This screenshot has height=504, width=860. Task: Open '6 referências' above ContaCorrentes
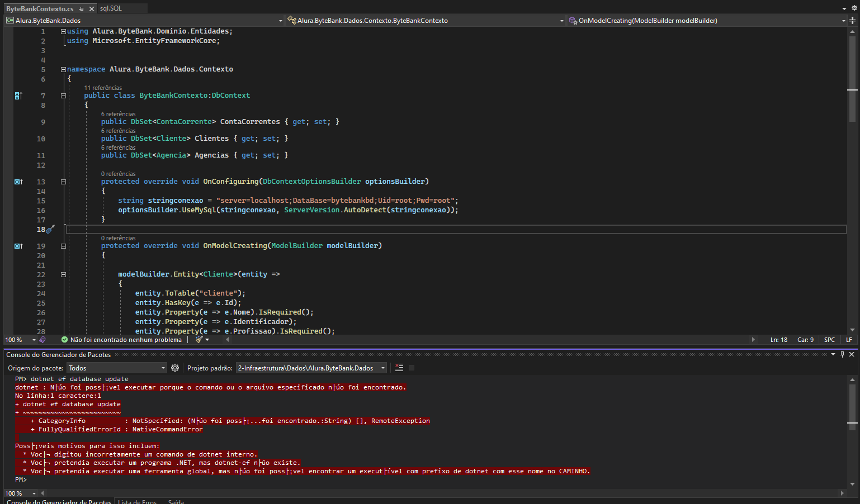(118, 114)
